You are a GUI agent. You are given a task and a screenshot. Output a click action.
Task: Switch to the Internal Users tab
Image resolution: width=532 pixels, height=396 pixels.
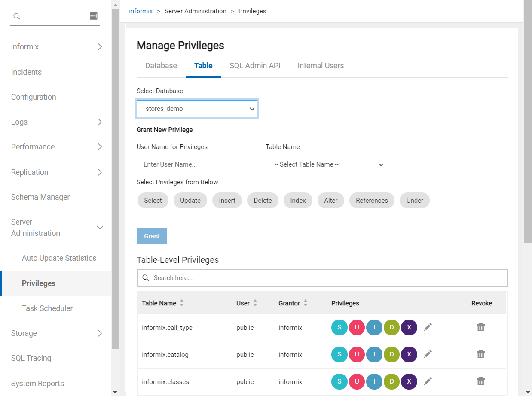coord(321,66)
